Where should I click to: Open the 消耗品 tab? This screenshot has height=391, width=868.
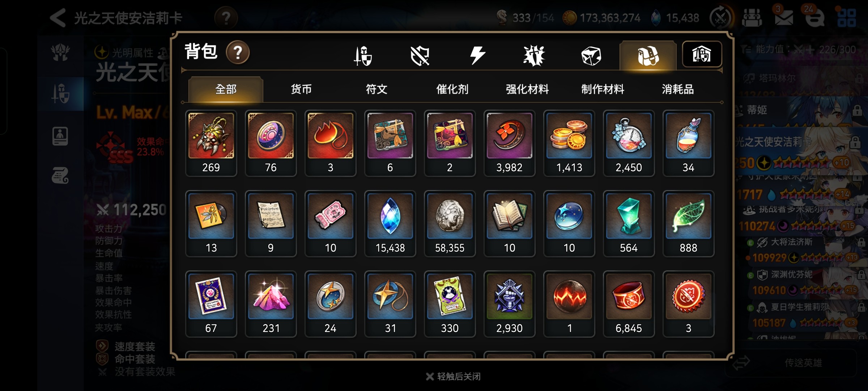[678, 89]
